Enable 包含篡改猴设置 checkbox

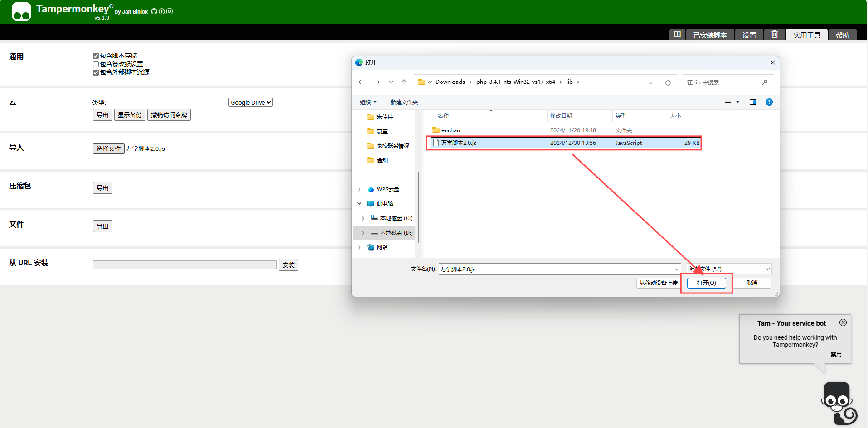pyautogui.click(x=96, y=64)
